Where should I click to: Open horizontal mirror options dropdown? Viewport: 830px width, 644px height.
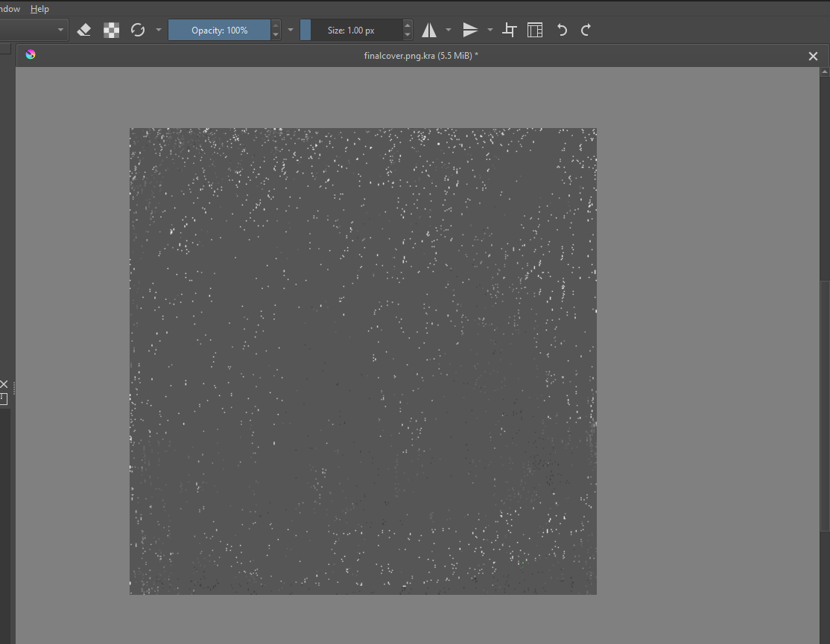[x=449, y=30]
